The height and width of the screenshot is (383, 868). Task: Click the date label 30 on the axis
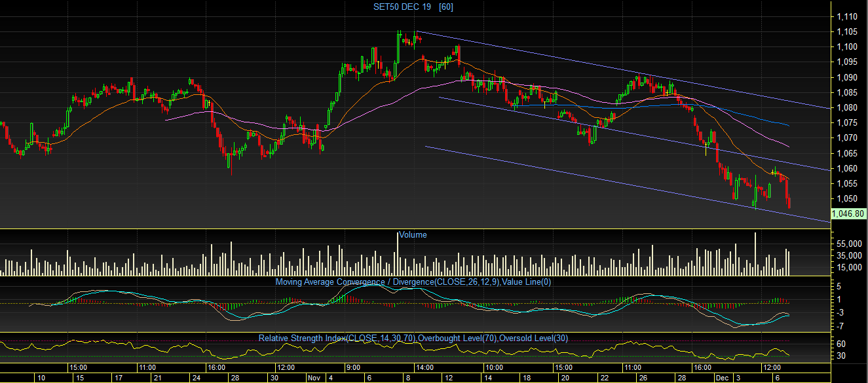[275, 378]
